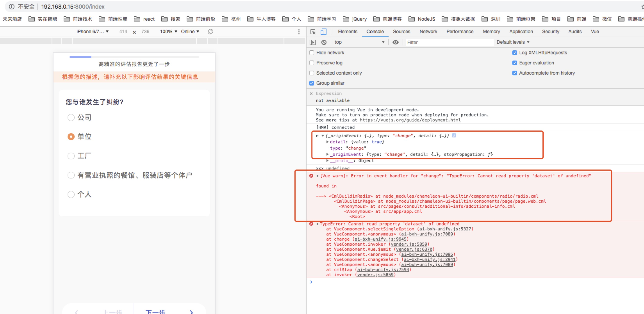The width and height of the screenshot is (644, 314).
Task: Switch to the Network tab
Action: [428, 31]
